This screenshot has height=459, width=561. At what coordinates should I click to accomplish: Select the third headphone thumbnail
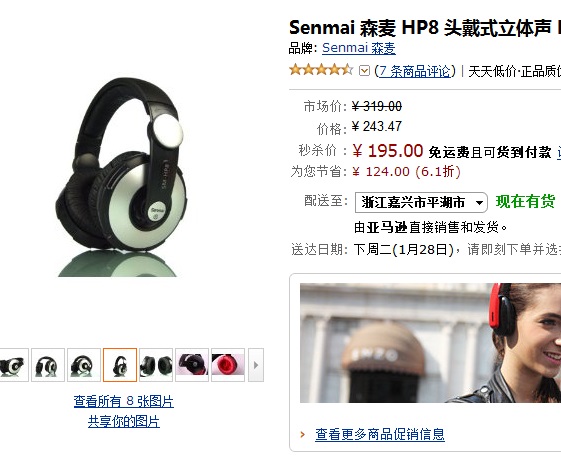(84, 365)
